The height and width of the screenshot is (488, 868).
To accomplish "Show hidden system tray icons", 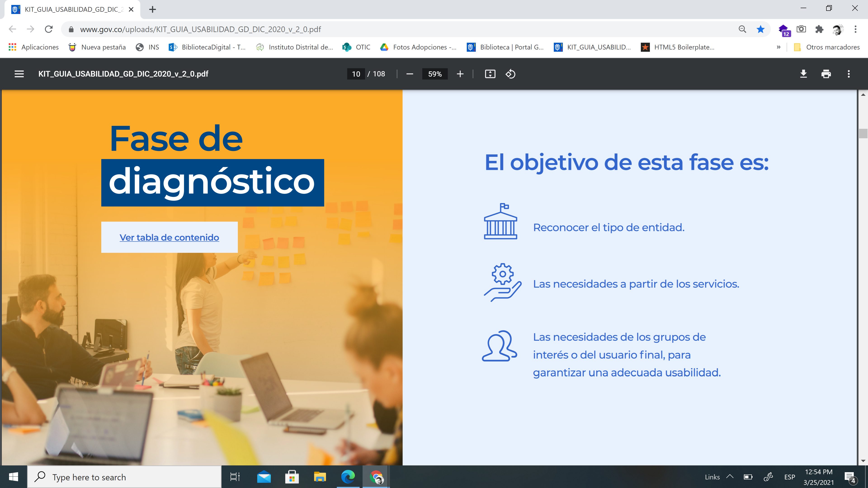I will pos(730,477).
